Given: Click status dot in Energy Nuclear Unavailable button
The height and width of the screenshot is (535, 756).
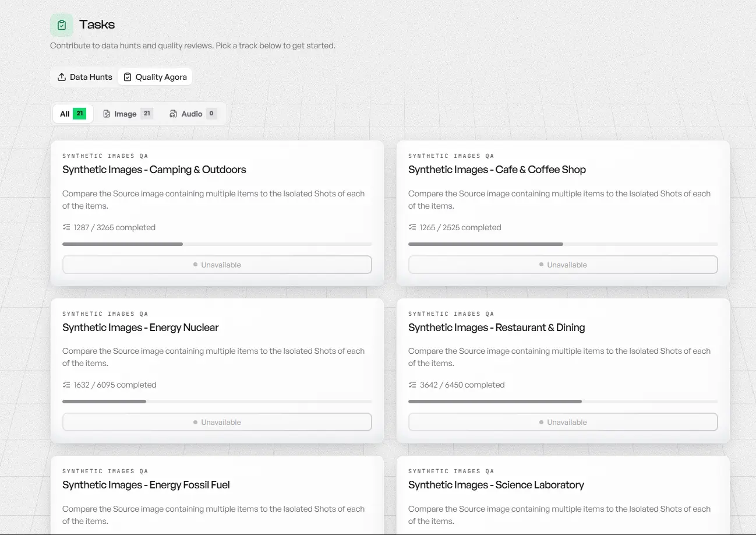Looking at the screenshot, I should [x=196, y=422].
